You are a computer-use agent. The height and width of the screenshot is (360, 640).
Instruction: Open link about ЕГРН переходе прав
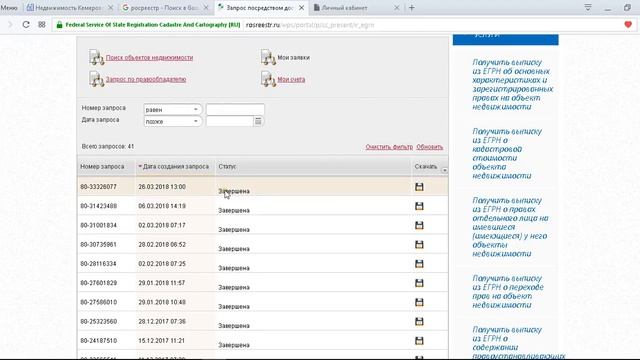tap(508, 292)
